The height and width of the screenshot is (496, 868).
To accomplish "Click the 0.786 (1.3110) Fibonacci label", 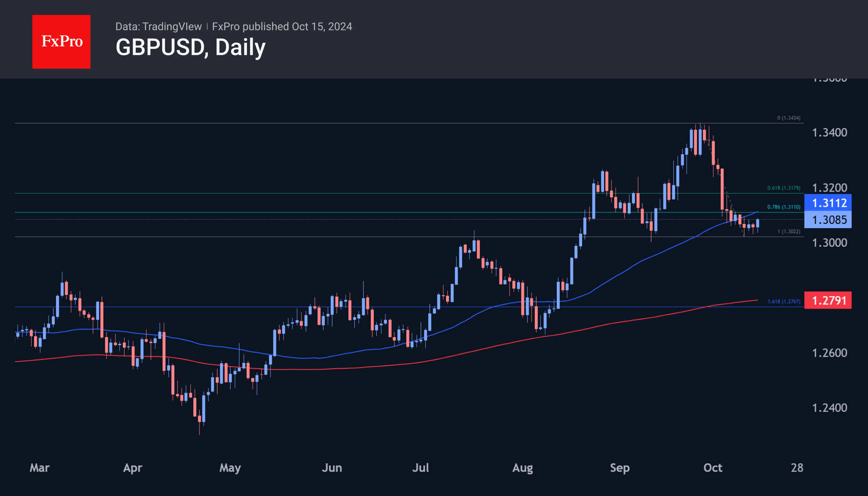I will [783, 207].
